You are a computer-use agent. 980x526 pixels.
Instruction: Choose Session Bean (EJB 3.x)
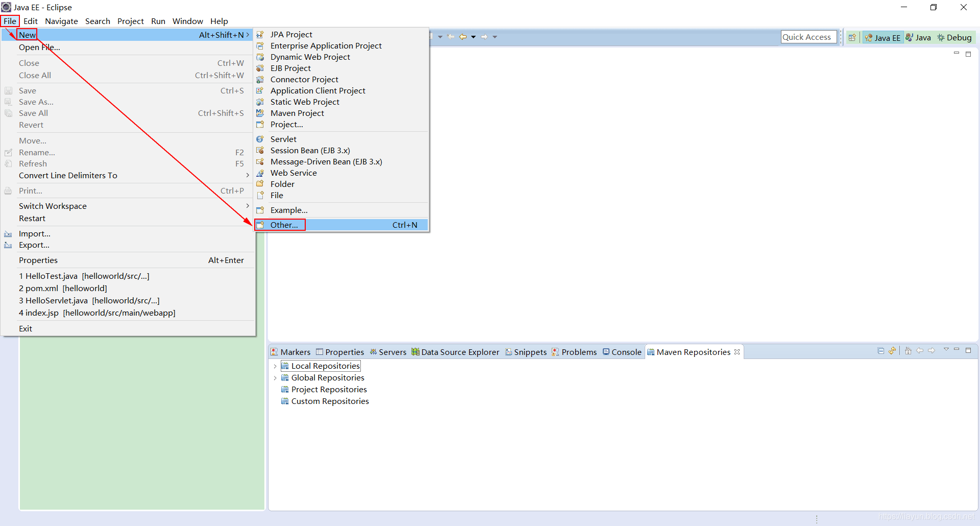(341, 150)
